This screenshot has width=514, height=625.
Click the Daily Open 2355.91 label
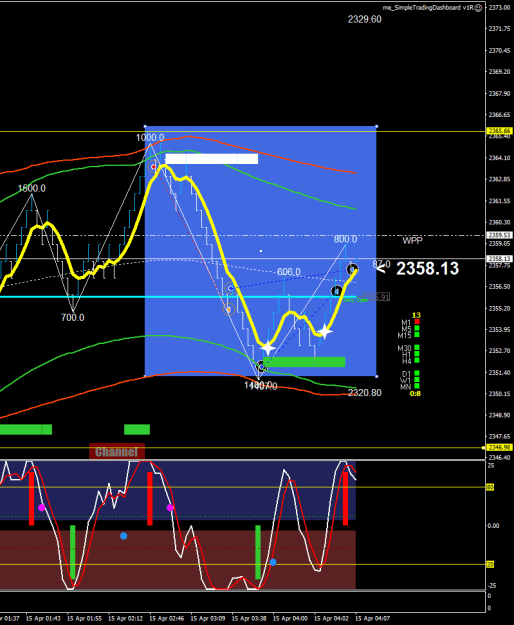[x=366, y=297]
